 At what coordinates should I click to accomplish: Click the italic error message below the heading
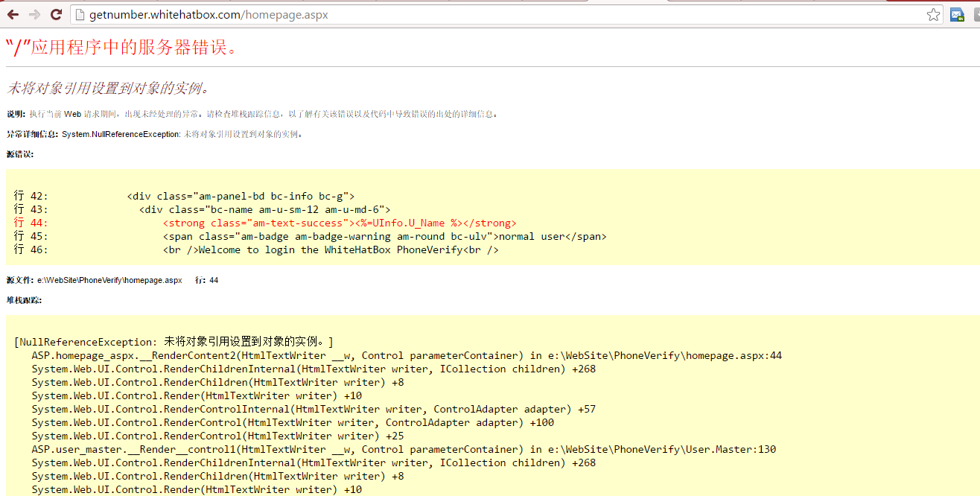(x=109, y=88)
